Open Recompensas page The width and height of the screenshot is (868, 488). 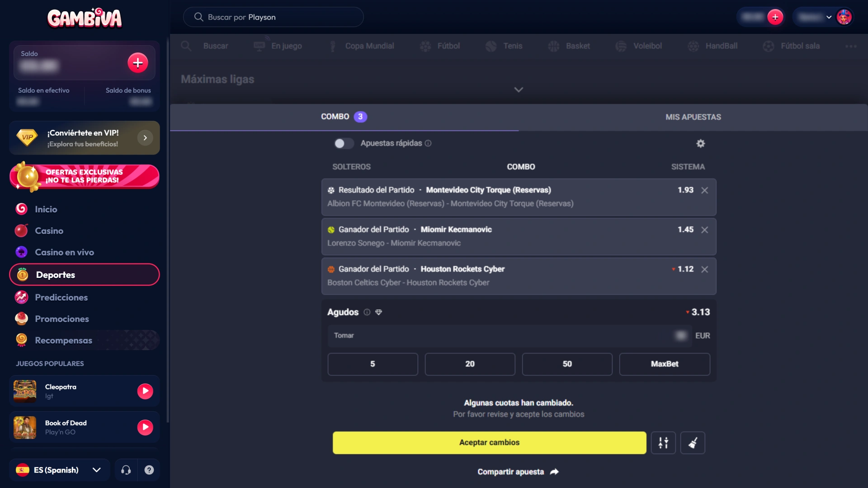click(85, 340)
